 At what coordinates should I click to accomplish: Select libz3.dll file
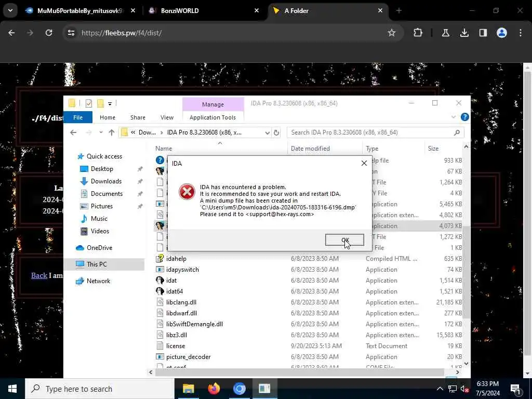point(177,335)
